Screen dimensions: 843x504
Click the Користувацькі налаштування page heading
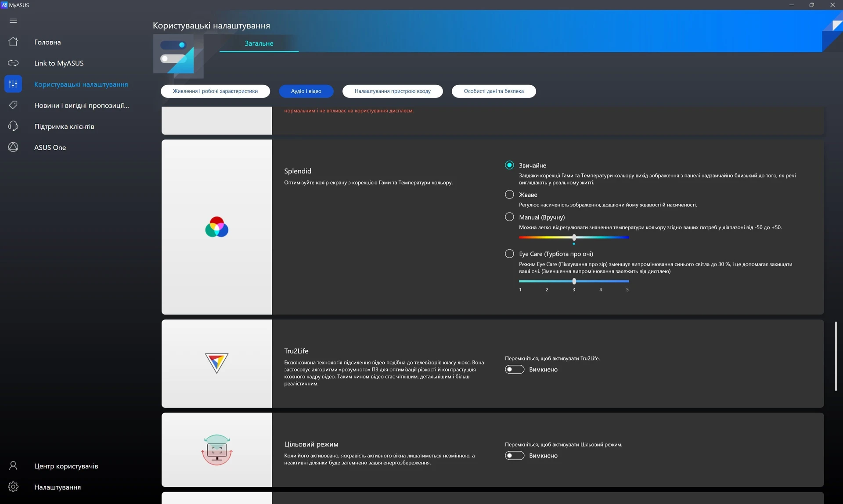211,25
